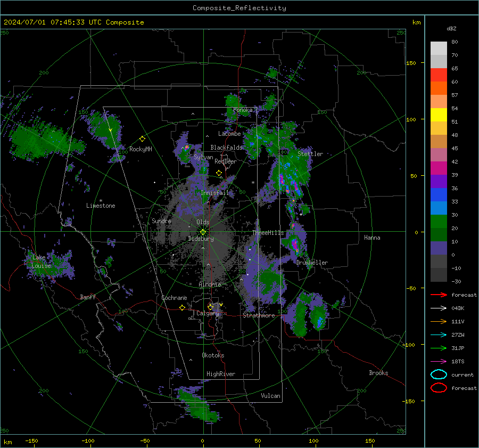
Task: Click the ThreeHills label
Action: (x=268, y=233)
